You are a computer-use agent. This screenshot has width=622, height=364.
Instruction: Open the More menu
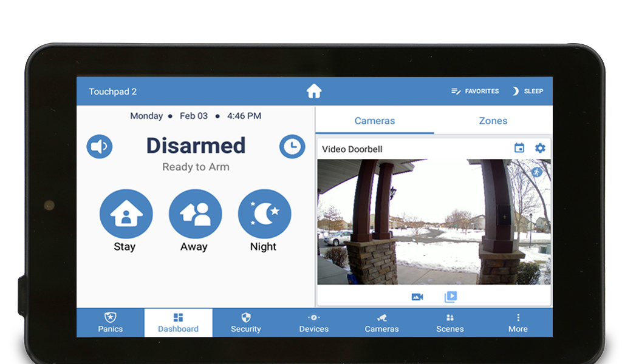click(x=518, y=323)
